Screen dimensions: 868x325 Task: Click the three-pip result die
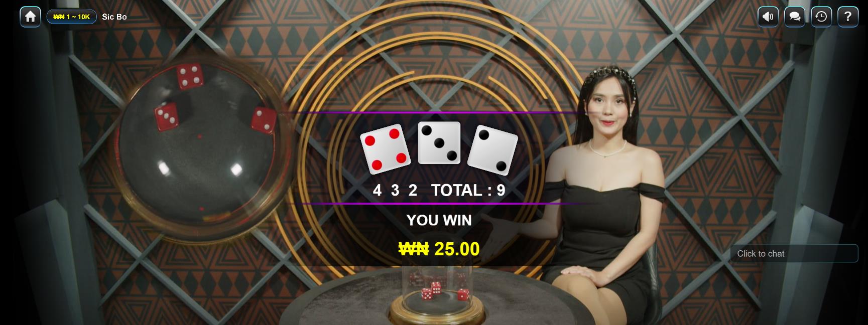(439, 142)
